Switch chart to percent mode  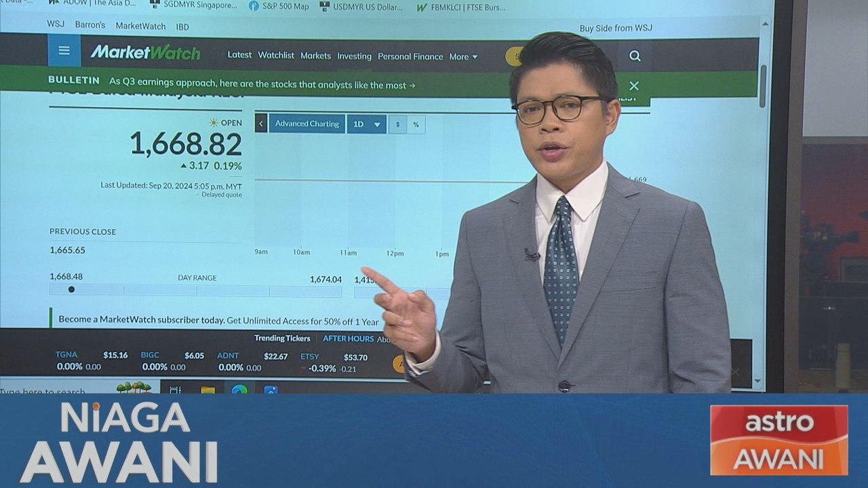[416, 124]
